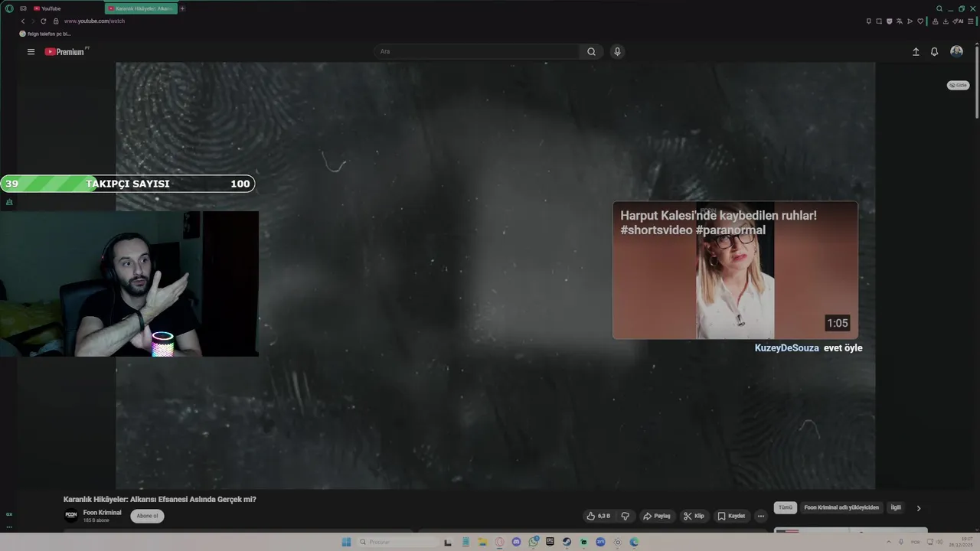Screen dimensions: 980x551
Task: Reload the page with refresh icon
Action: (43, 21)
